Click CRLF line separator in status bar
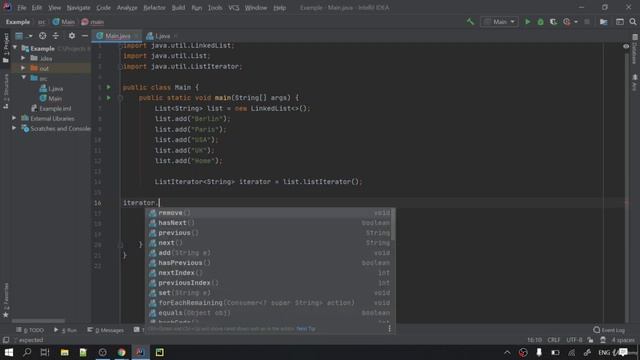The width and height of the screenshot is (640, 360). tap(554, 340)
